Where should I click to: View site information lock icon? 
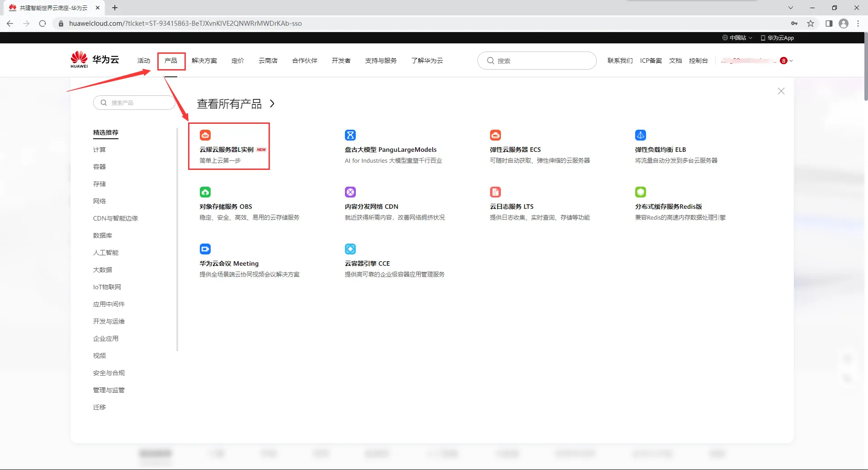pyautogui.click(x=61, y=23)
